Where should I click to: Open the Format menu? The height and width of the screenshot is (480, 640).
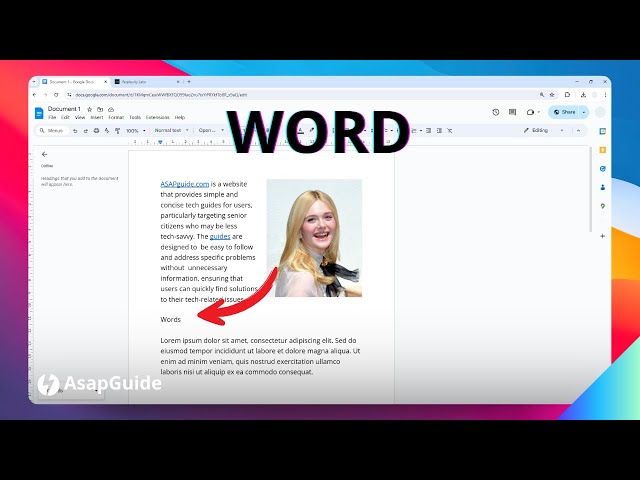click(x=116, y=118)
